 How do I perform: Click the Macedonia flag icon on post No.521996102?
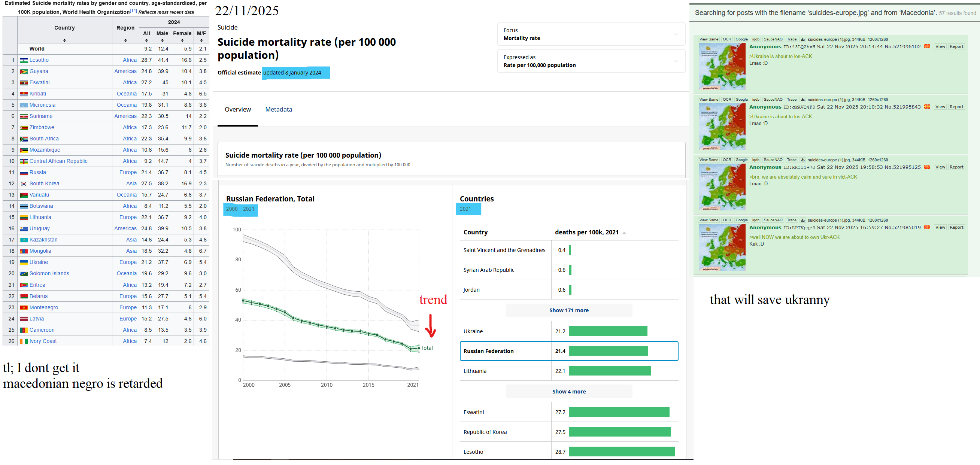pyautogui.click(x=927, y=46)
